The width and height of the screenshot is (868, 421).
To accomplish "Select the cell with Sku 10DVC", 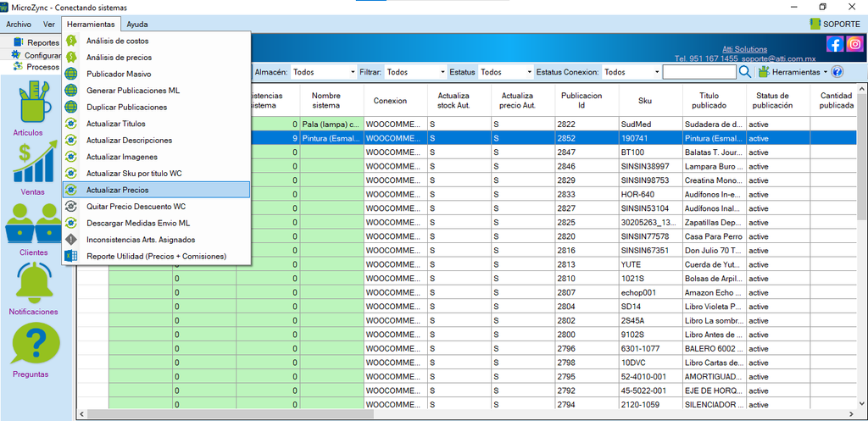I will (x=650, y=363).
